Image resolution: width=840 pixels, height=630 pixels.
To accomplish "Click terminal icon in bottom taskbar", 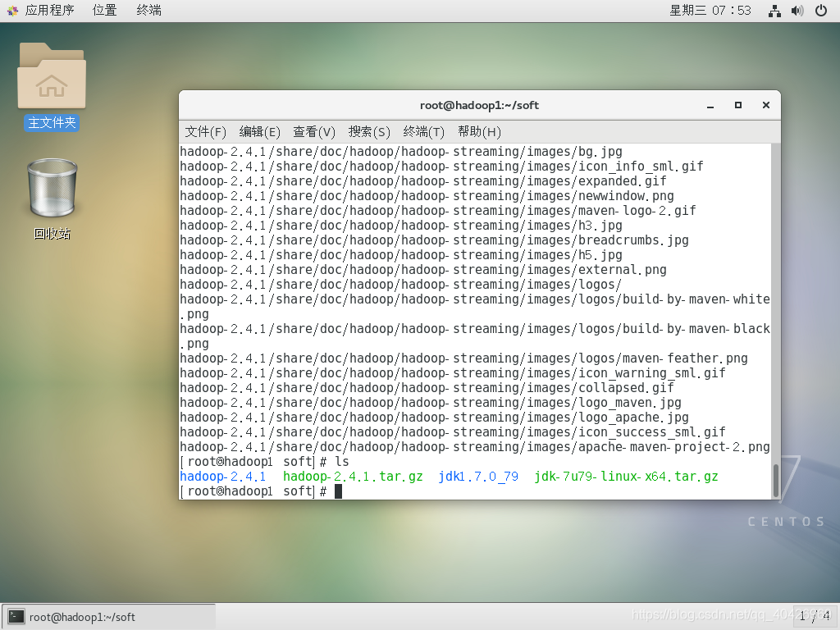I will (x=16, y=617).
